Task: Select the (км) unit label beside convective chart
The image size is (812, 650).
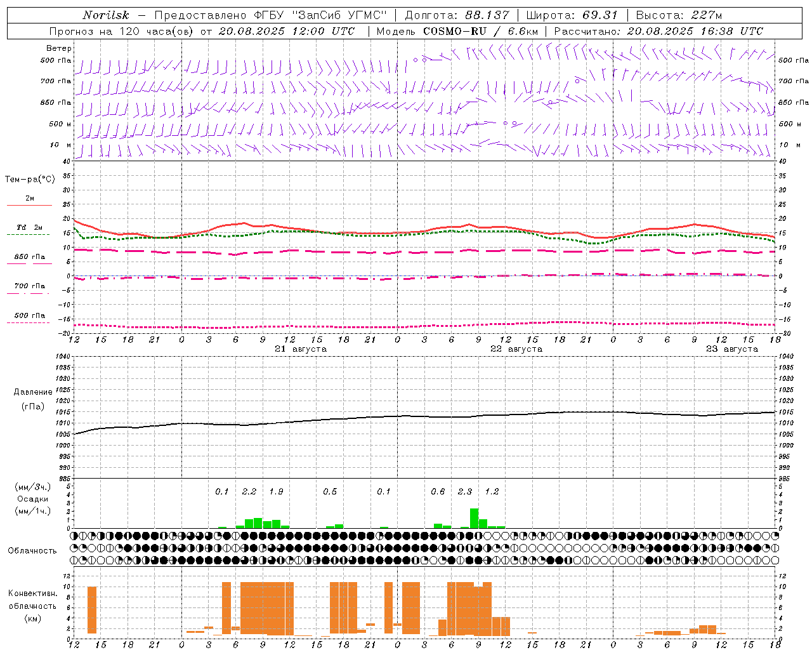Action: pyautogui.click(x=32, y=618)
